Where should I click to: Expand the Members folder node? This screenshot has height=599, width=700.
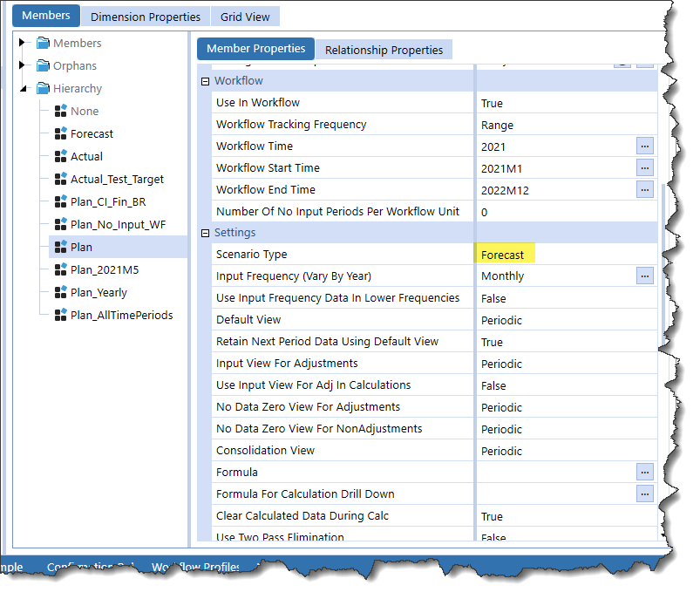pos(22,43)
